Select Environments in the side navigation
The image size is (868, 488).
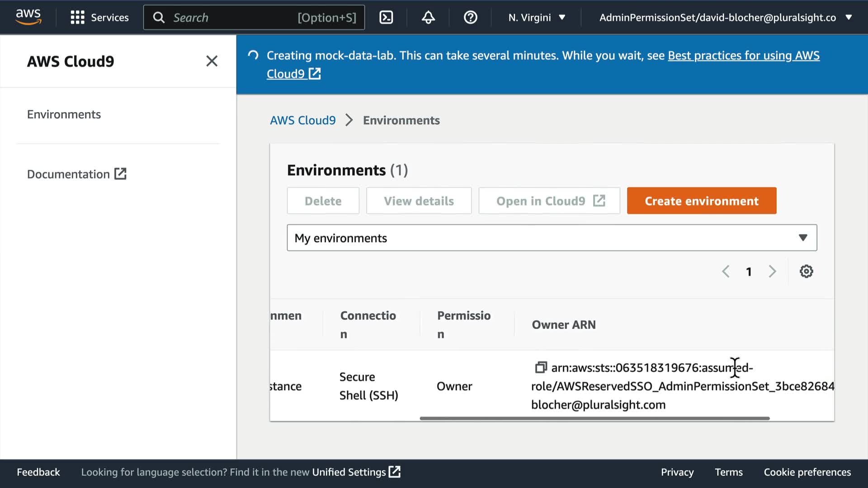(x=64, y=114)
